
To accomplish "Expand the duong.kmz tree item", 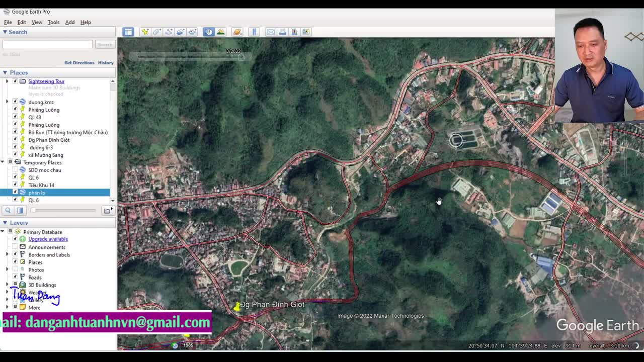I will [7, 102].
